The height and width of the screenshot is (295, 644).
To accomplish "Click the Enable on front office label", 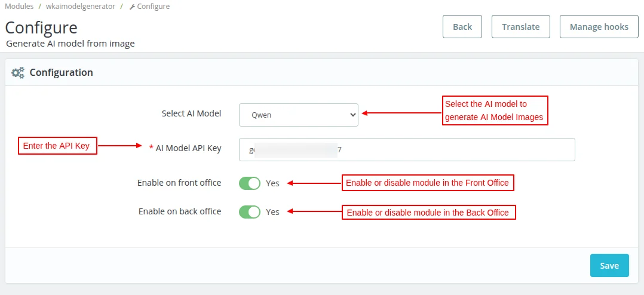I will [x=179, y=183].
